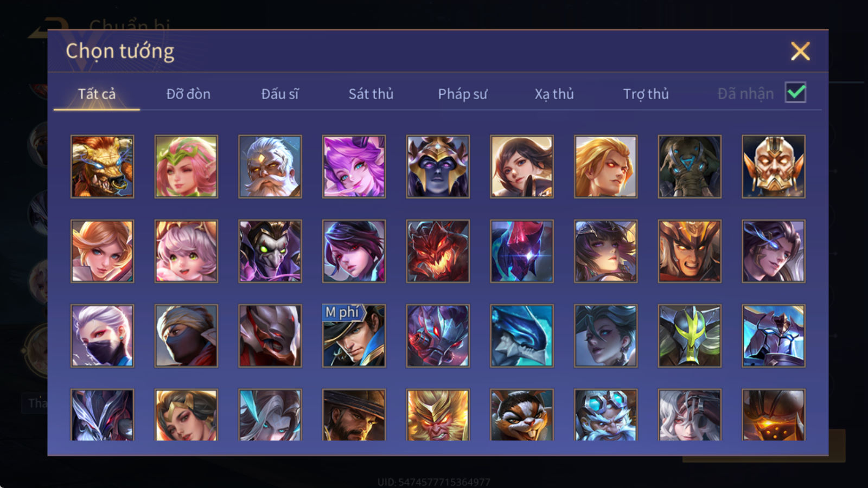
Task: Filter heroes by 'Xạ thủ'
Action: point(554,94)
